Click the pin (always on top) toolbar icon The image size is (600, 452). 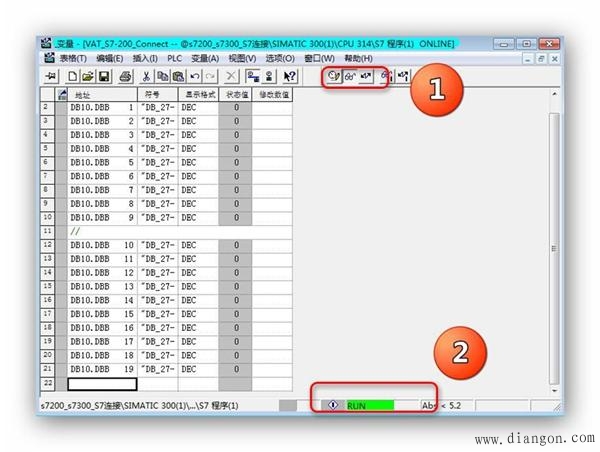click(51, 76)
